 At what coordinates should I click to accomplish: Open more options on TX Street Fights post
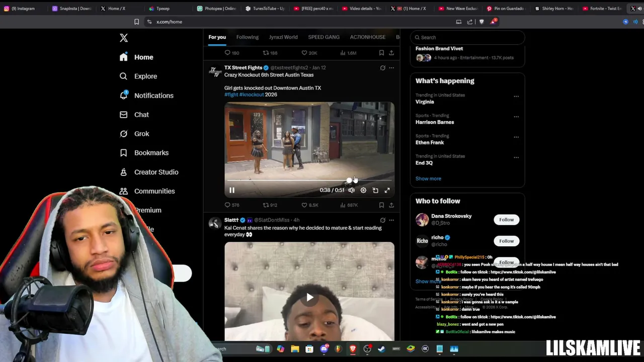pos(391,68)
